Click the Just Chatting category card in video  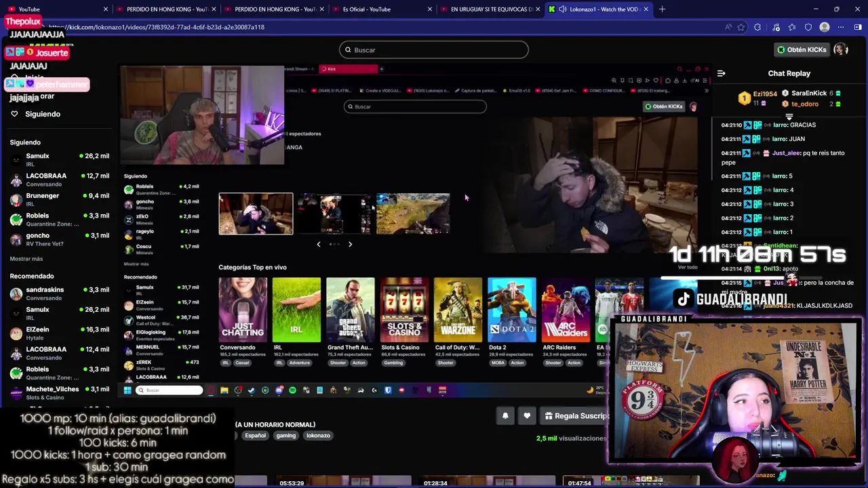pyautogui.click(x=242, y=310)
